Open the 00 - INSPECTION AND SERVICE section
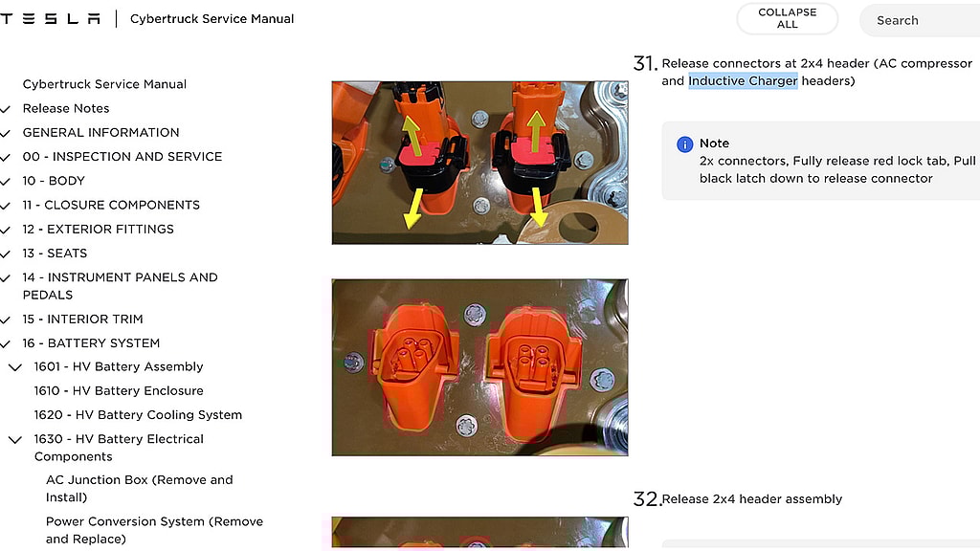The height and width of the screenshot is (551, 980). (122, 156)
